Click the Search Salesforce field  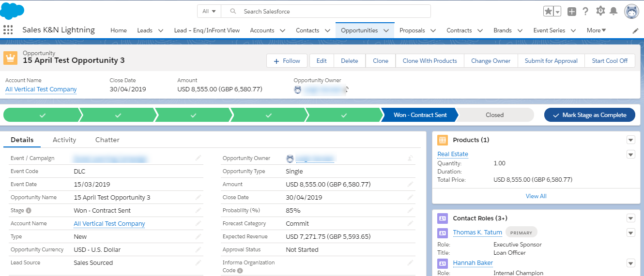pyautogui.click(x=326, y=11)
